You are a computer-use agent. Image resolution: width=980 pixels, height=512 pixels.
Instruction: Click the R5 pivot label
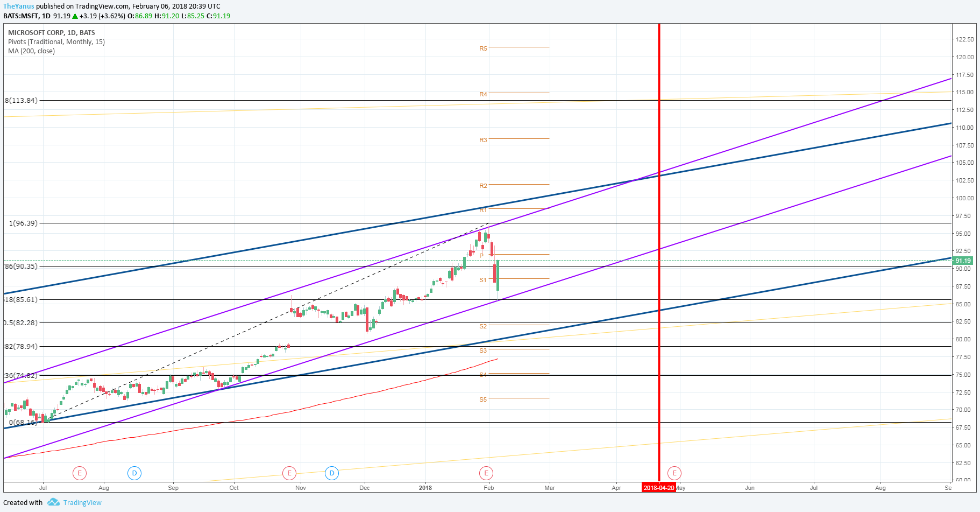point(483,48)
